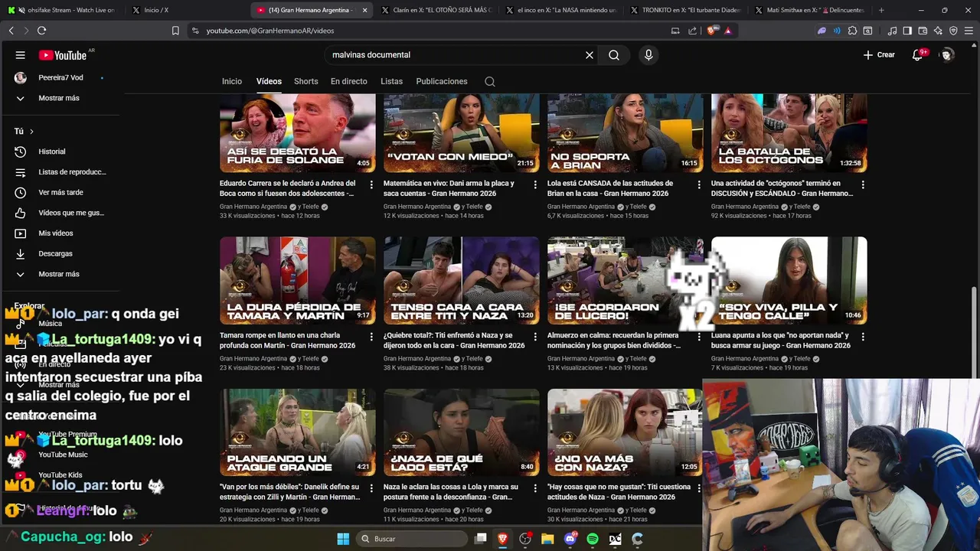Open the browser main menu icon

click(x=969, y=31)
